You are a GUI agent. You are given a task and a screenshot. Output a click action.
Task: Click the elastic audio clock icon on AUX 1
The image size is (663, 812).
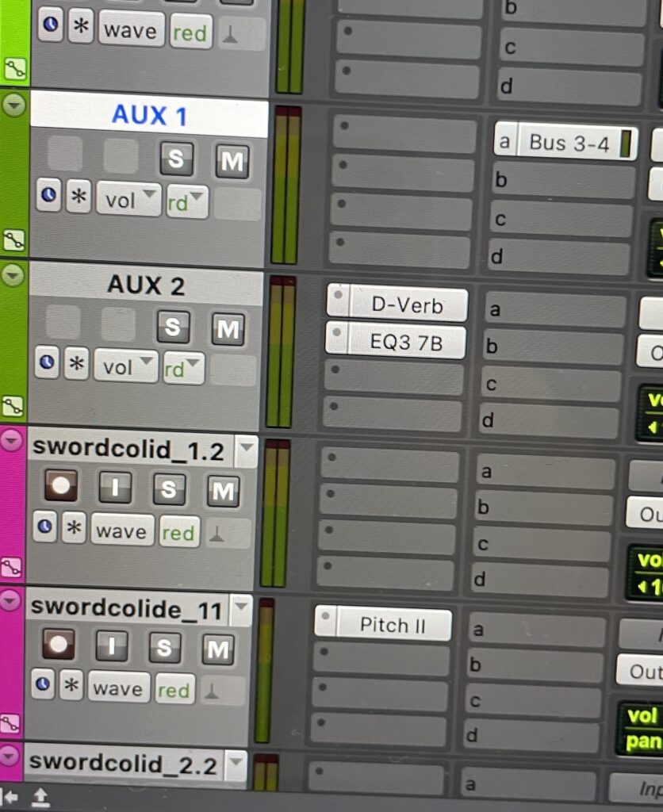pos(48,195)
